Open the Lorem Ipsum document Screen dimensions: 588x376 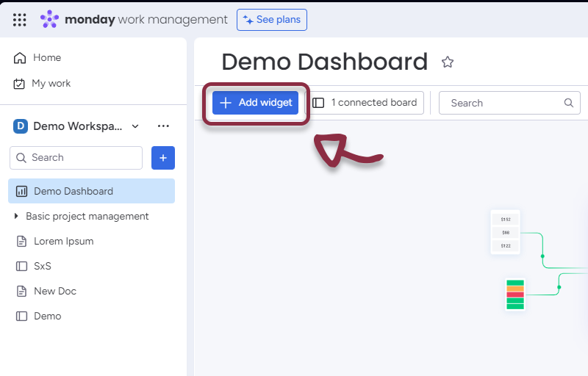pos(64,242)
